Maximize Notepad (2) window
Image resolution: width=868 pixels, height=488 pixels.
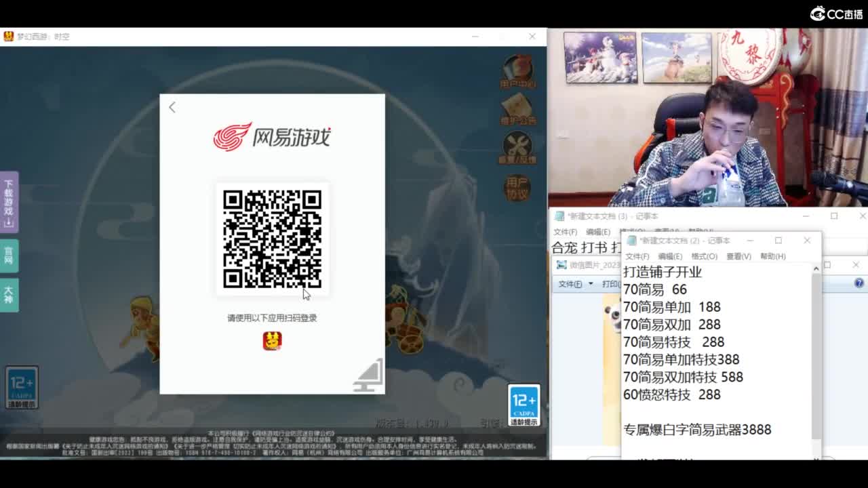778,241
